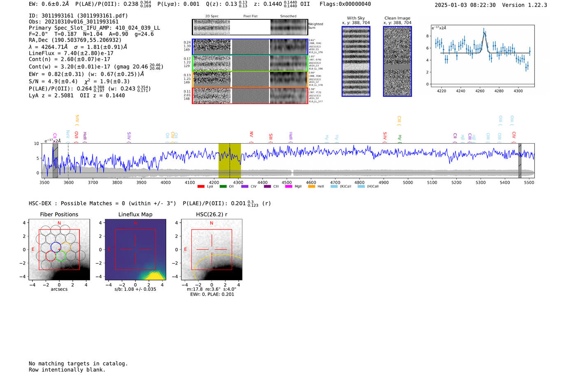Click the Gaussian fit peak in emission-line plot

[x=484, y=33]
